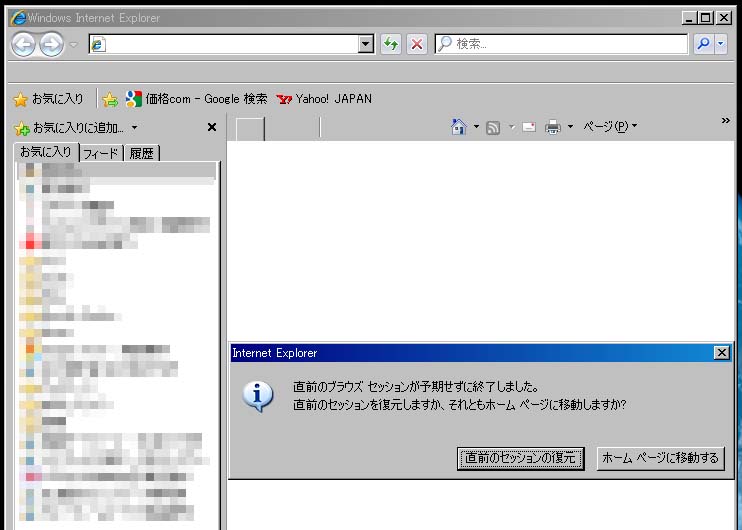Click the RSS feeds icon

click(x=493, y=127)
